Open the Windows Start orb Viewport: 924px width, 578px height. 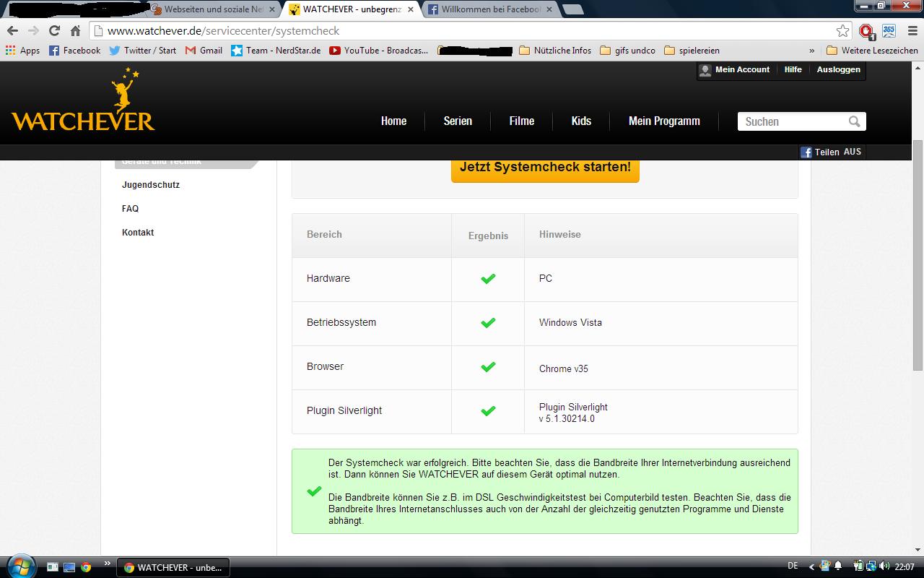[20, 566]
